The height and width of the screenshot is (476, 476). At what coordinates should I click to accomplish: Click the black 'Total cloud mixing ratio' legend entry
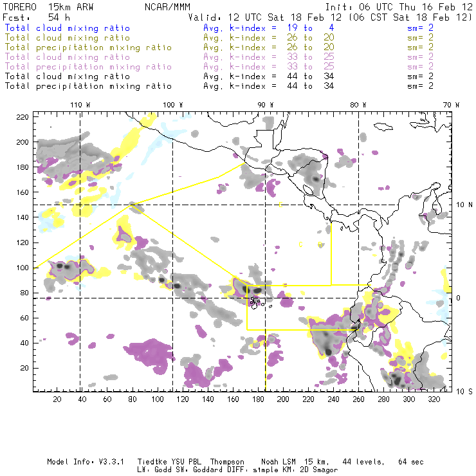coord(67,77)
